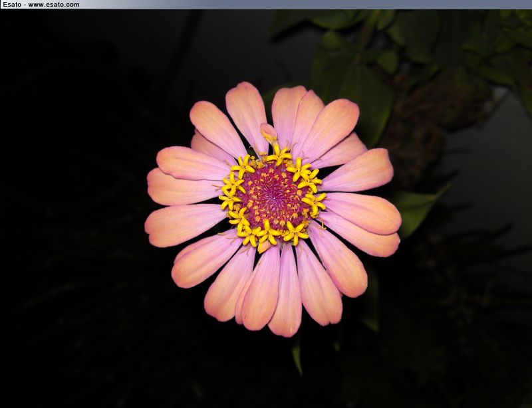Viewport: 532px width, 408px height.
Task: Click the 'Esato - www.esato.com' header text
Action: (x=41, y=5)
